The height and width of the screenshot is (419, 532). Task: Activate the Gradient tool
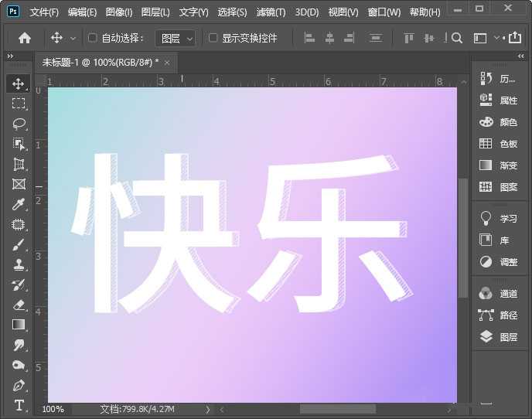coord(19,325)
